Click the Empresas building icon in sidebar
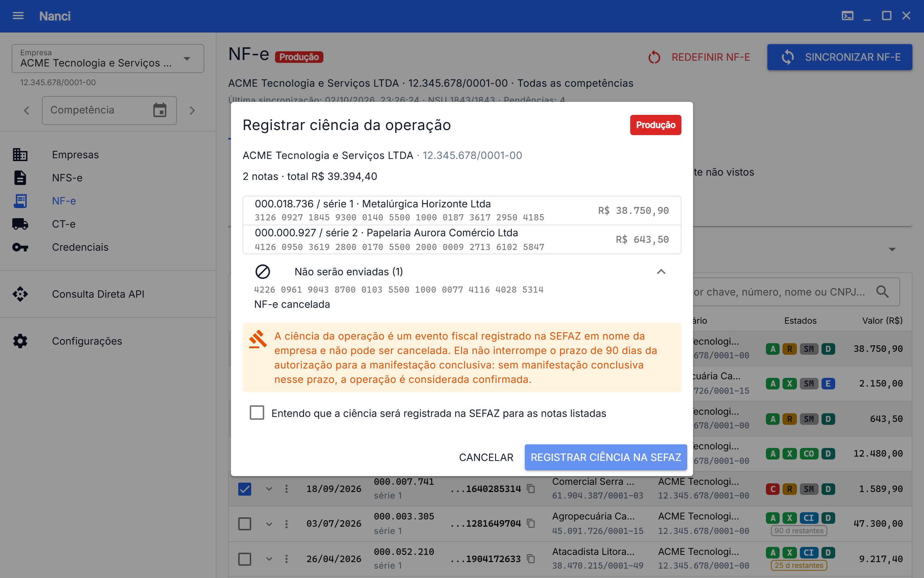Viewport: 924px width, 578px height. coord(20,155)
